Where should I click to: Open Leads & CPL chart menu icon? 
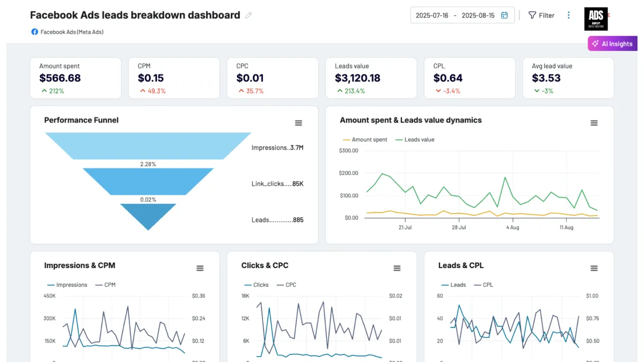594,268
